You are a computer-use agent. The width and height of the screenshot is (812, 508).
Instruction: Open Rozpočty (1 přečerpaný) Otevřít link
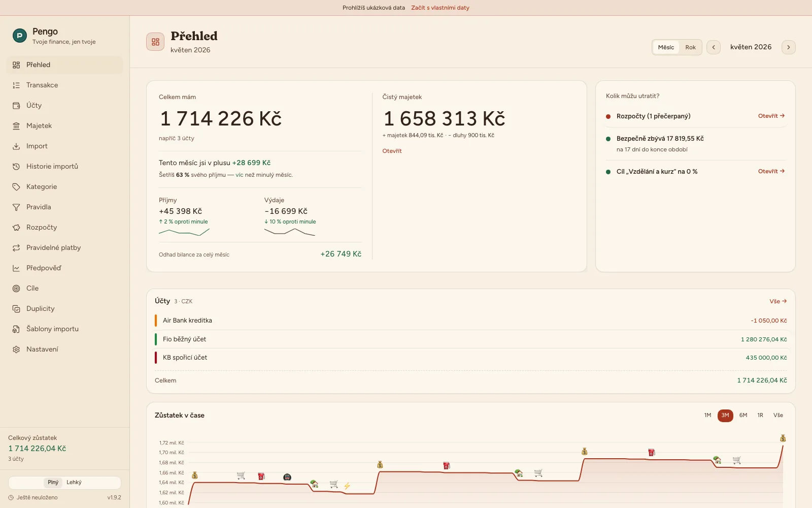click(x=771, y=116)
